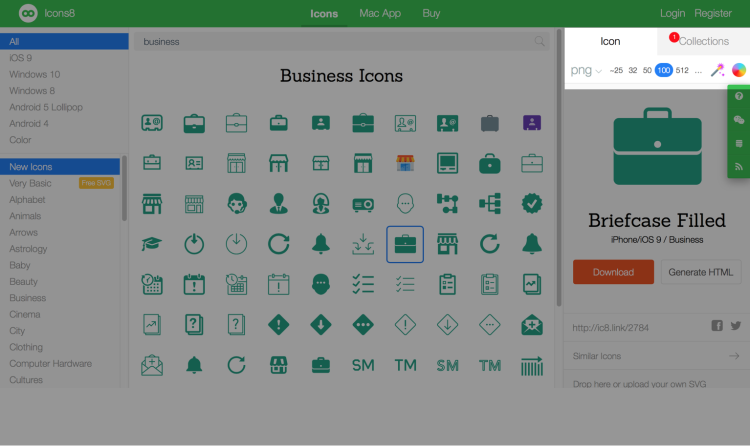Image resolution: width=750 pixels, height=446 pixels.
Task: Select the purple contact card icon
Action: (x=532, y=123)
